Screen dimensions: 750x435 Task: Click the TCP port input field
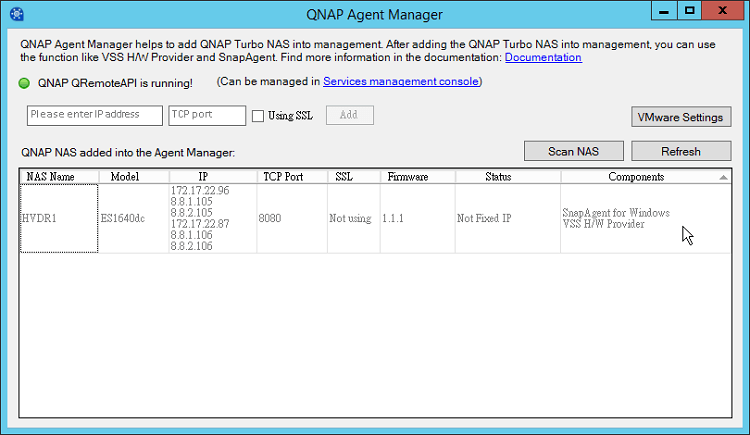click(x=207, y=115)
